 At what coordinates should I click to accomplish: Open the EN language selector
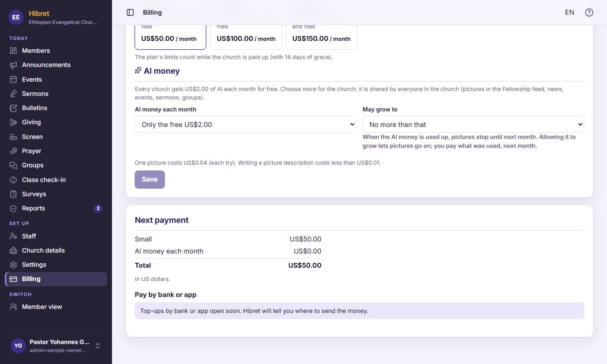569,12
